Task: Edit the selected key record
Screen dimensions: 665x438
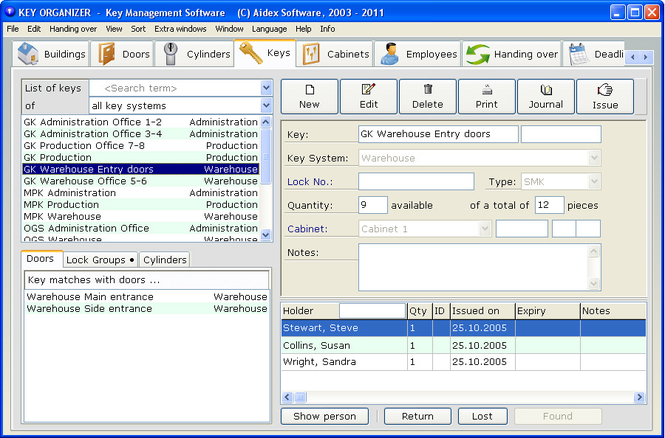Action: pyautogui.click(x=369, y=97)
